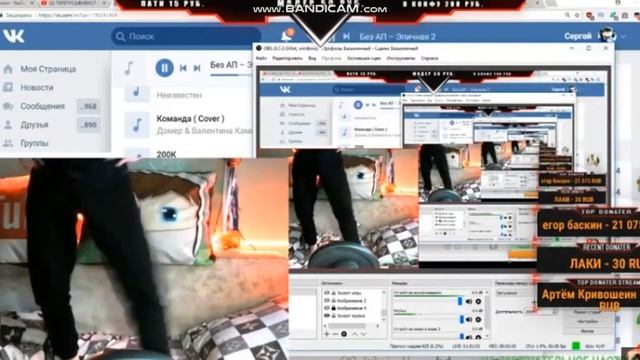The height and width of the screenshot is (360, 640).
Task: Click the Сергей avatar in VK header
Action: [x=607, y=36]
